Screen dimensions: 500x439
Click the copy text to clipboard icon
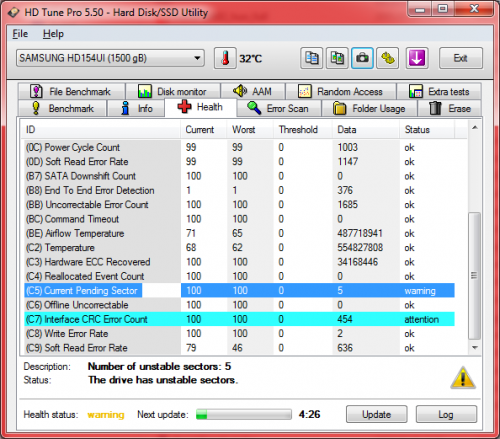point(311,58)
